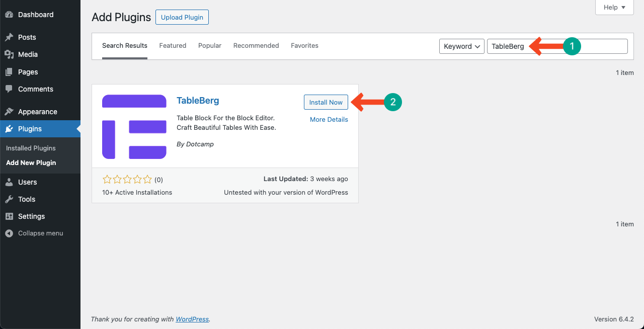Go to the Users menu

[x=40, y=182]
